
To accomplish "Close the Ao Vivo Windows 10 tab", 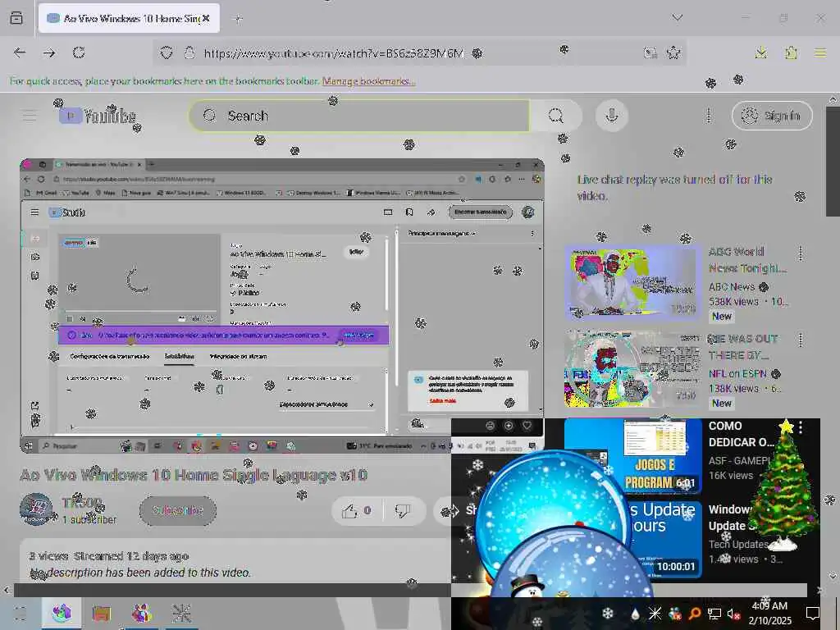I will point(206,18).
